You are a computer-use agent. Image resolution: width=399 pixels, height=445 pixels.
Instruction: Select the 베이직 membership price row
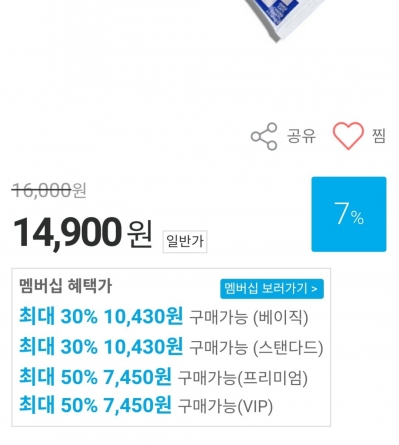coord(164,316)
